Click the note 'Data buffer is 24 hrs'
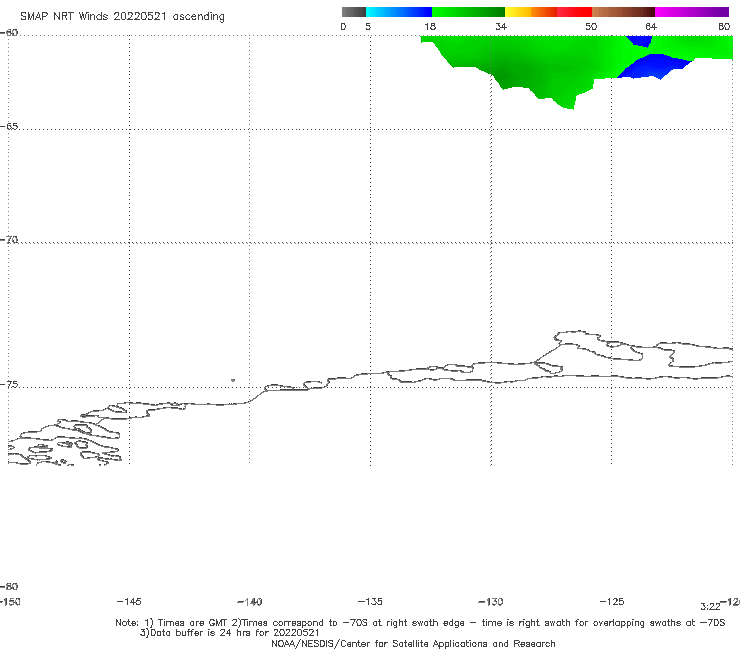740x650 pixels. 229,633
